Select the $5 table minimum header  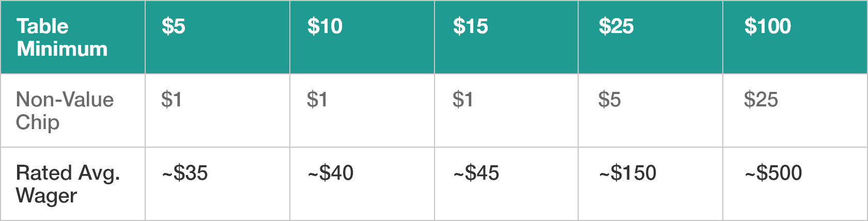(218, 37)
